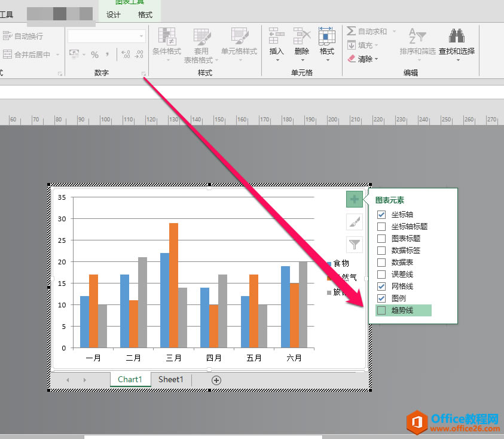Open the Chart Filters funnel button
This screenshot has height=439, width=504.
click(355, 244)
